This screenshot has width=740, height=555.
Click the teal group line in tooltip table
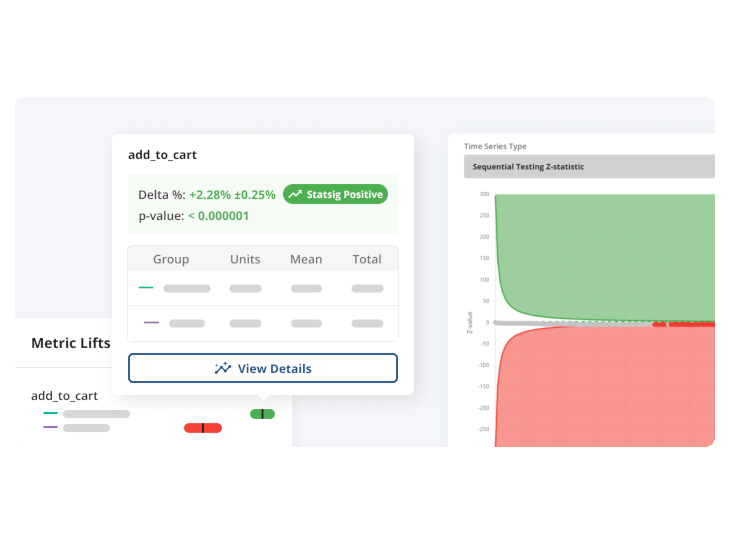click(x=146, y=287)
